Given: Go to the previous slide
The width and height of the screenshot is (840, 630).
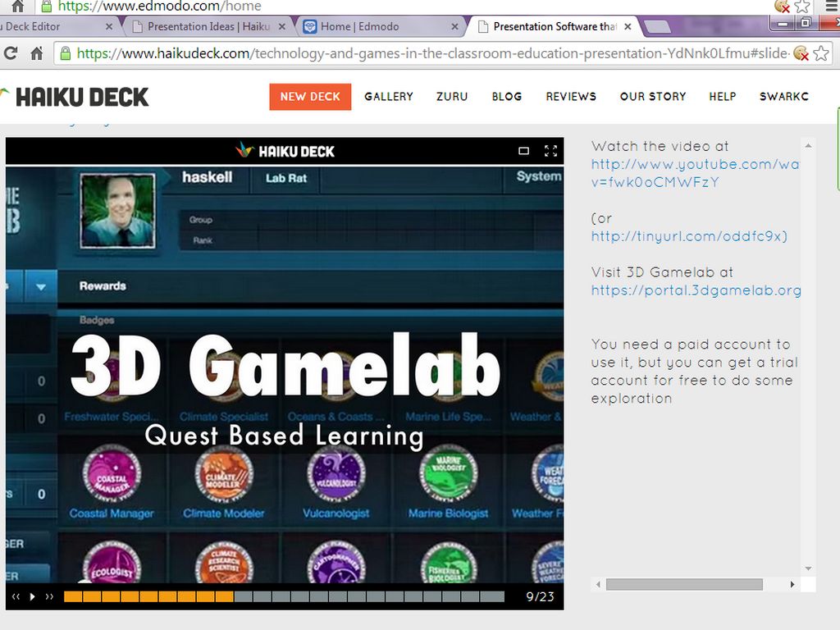Looking at the screenshot, I should [16, 596].
